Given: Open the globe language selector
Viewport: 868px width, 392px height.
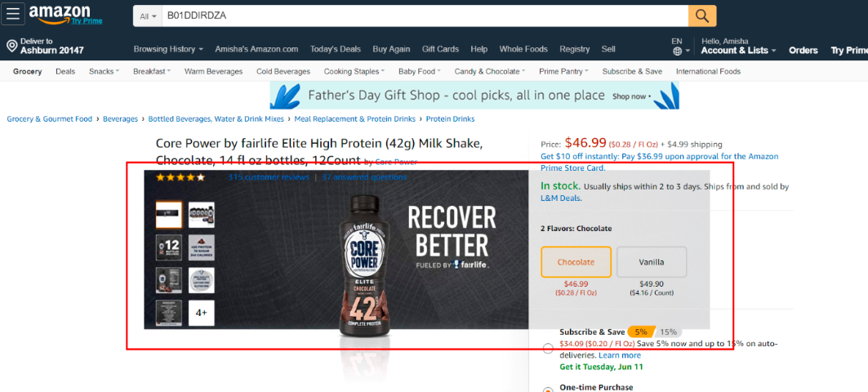Looking at the screenshot, I should (x=677, y=51).
